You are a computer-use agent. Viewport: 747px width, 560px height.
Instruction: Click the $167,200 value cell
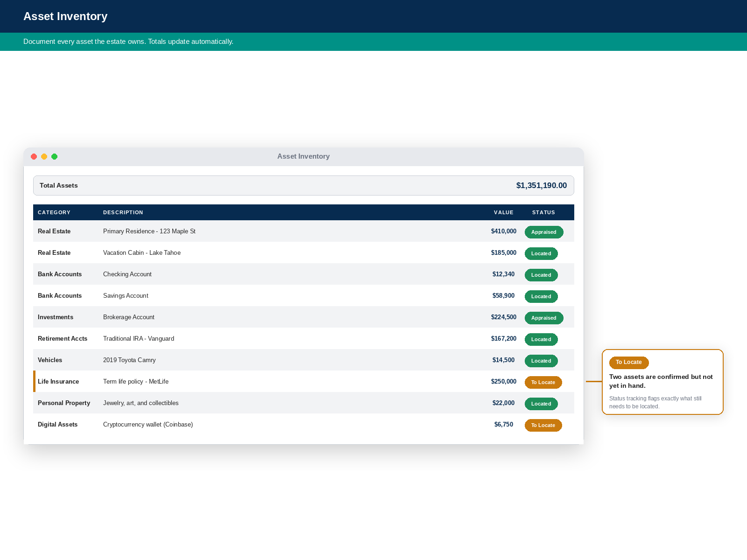[504, 339]
